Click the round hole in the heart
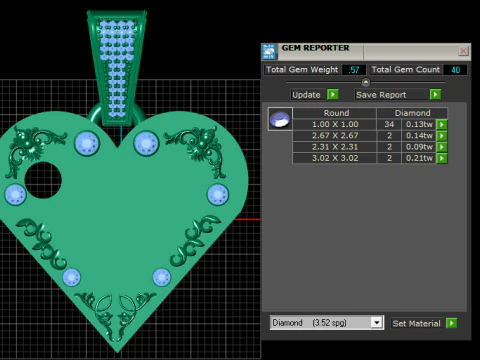Screen dimensions: 480x360 click(43, 180)
